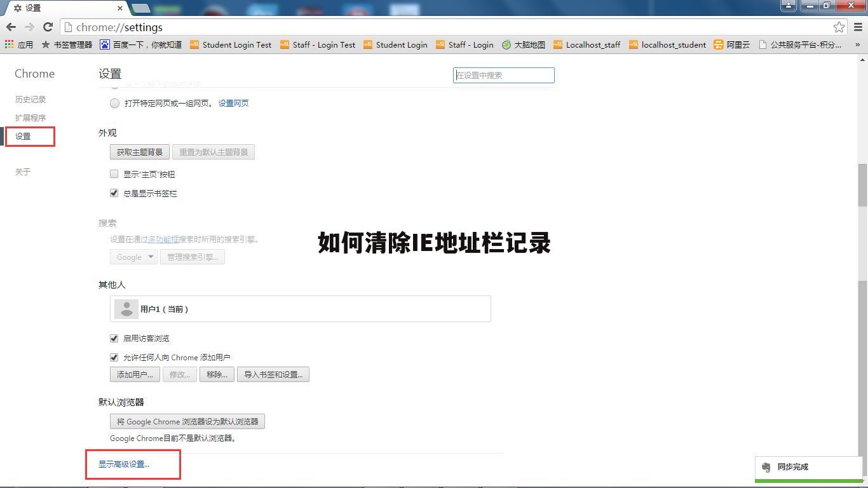This screenshot has width=868, height=488.
Task: Uncheck 显示"主页"按钮 checkbox
Action: pos(114,173)
